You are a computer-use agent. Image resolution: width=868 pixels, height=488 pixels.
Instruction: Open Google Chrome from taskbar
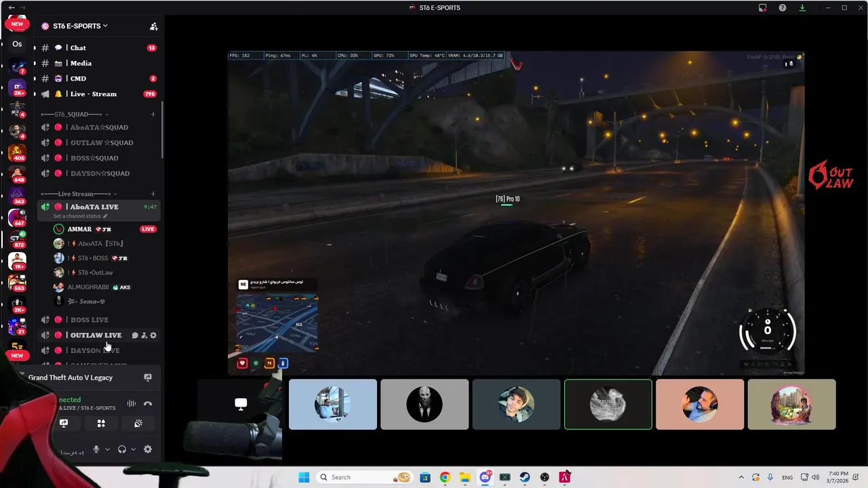[445, 477]
